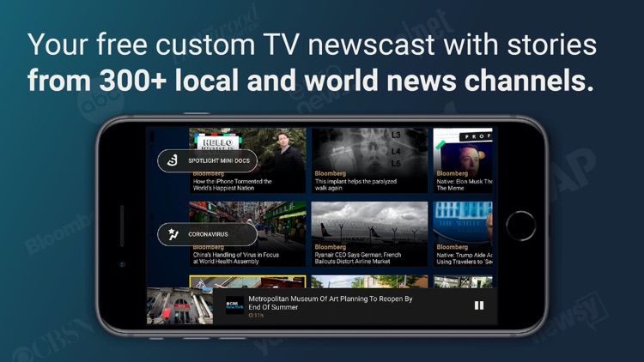This screenshot has width=644, height=362.
Task: Pause the playing Metropolitan Museum story
Action: 479,305
